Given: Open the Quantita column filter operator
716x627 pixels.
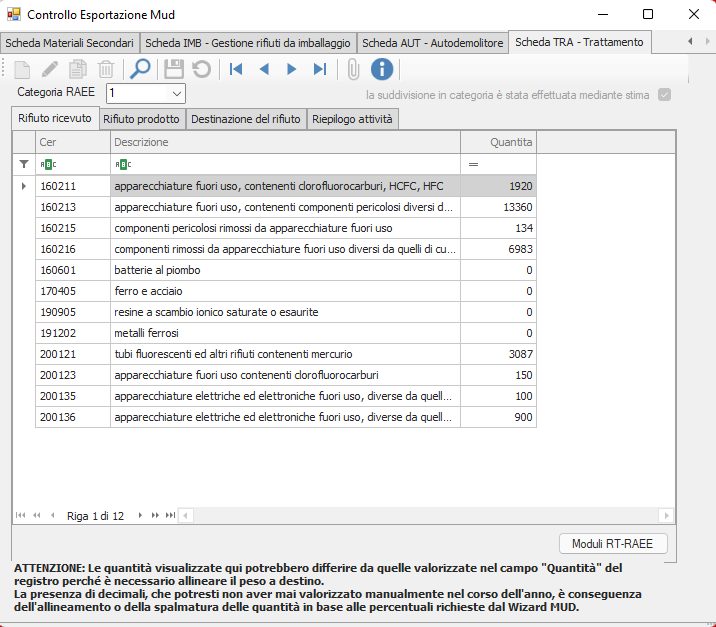Looking at the screenshot, I should pyautogui.click(x=474, y=164).
